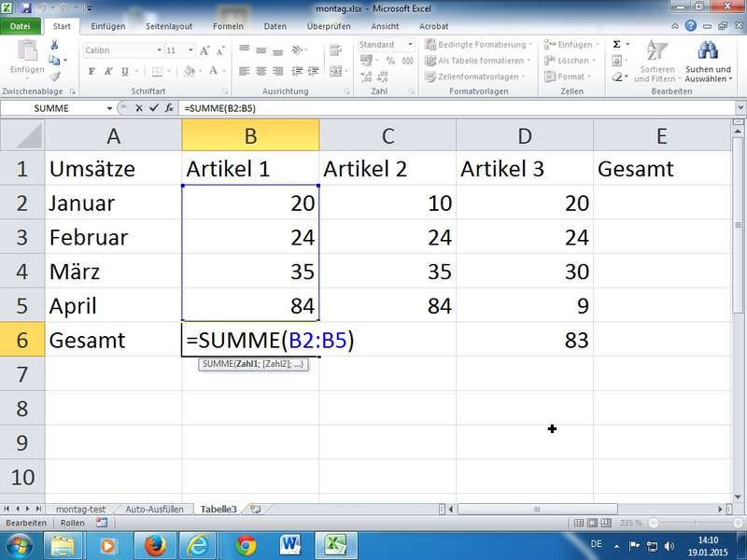Click the formula bar cancel (X) icon
The image size is (747, 560).
click(139, 108)
